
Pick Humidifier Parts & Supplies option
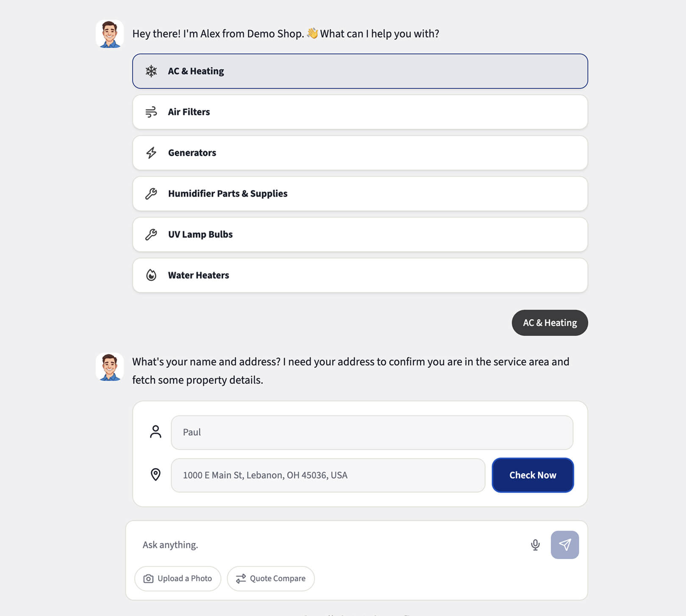(x=360, y=194)
